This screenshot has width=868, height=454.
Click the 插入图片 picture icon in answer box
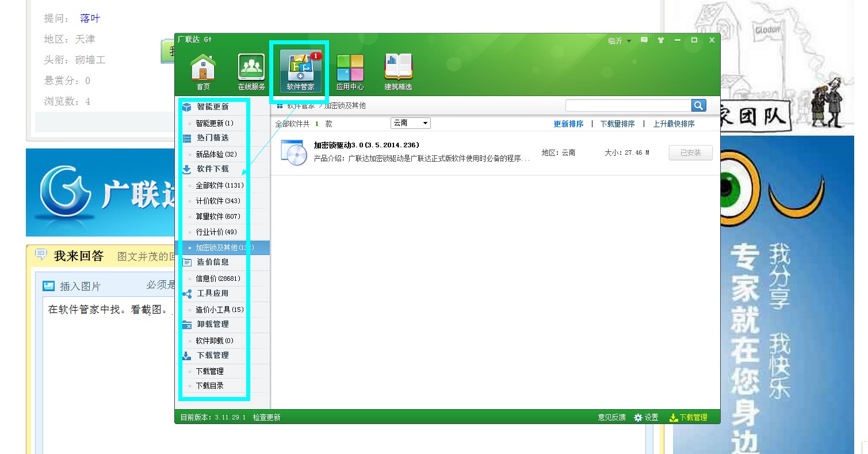pos(49,286)
